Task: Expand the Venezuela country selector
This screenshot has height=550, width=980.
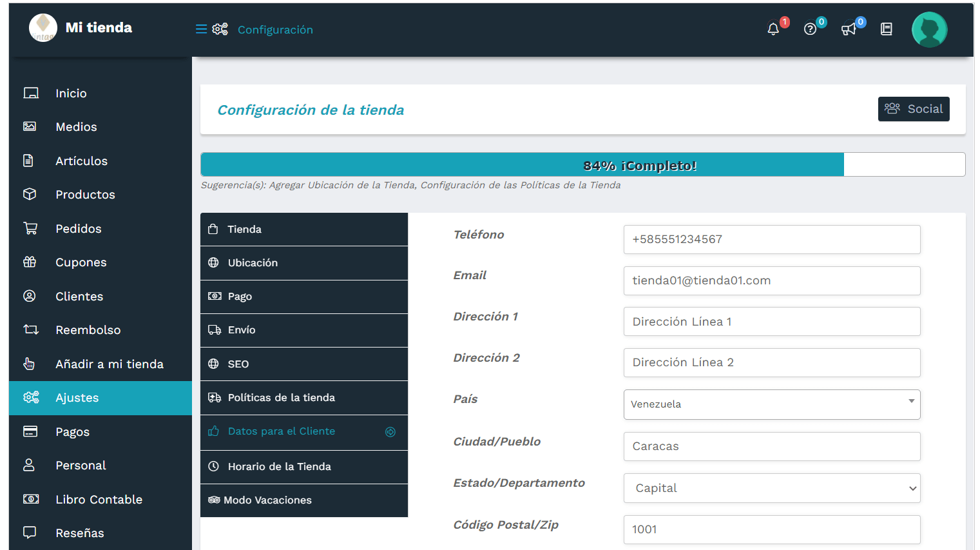Action: [x=772, y=404]
